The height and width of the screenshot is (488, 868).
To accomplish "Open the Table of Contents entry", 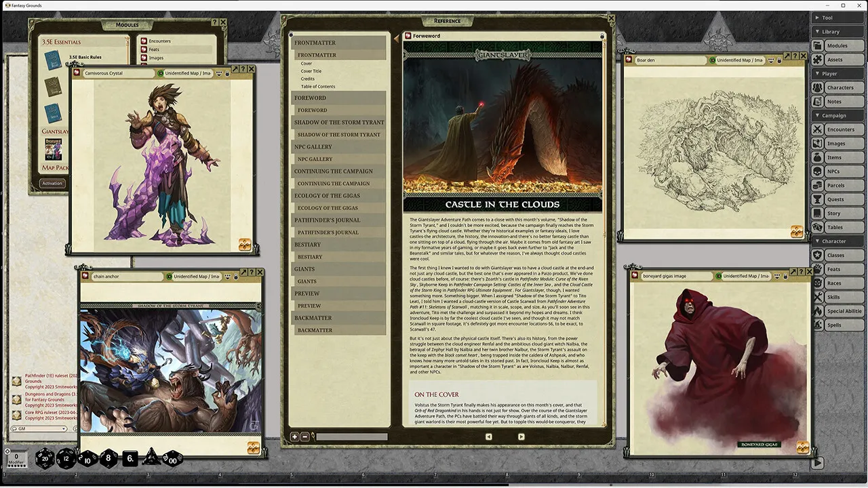I will pyautogui.click(x=318, y=87).
